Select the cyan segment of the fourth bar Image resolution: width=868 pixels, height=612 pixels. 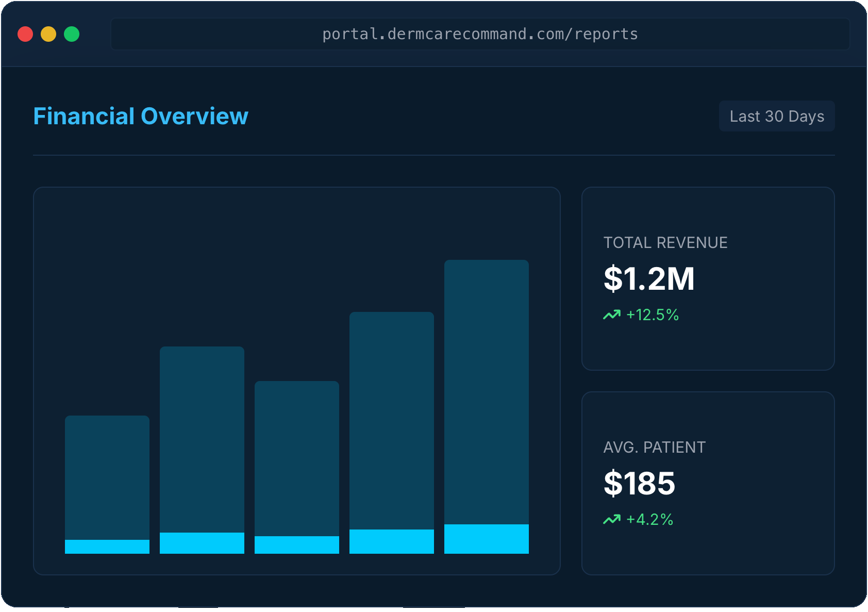pyautogui.click(x=391, y=541)
